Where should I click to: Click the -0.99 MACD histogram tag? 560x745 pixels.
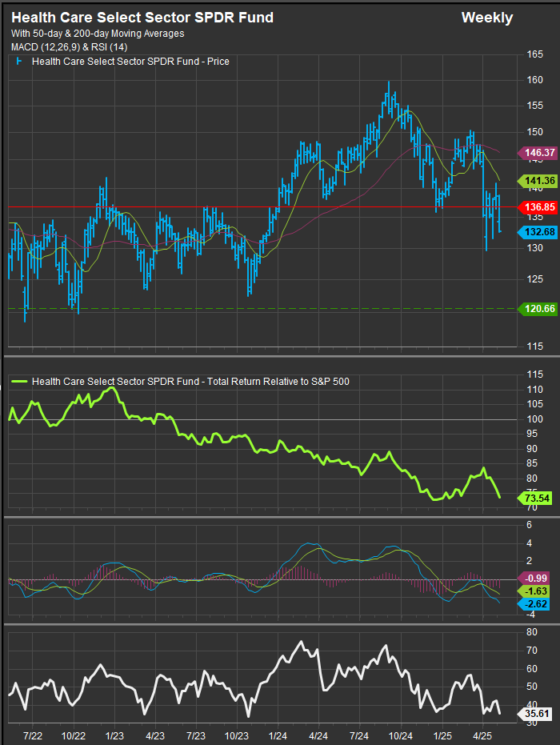(x=534, y=579)
